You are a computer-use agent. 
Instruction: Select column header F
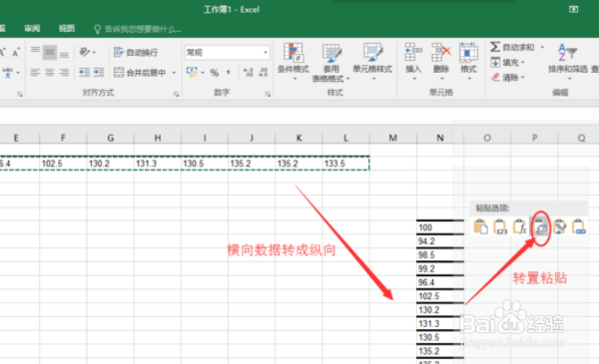[x=63, y=138]
